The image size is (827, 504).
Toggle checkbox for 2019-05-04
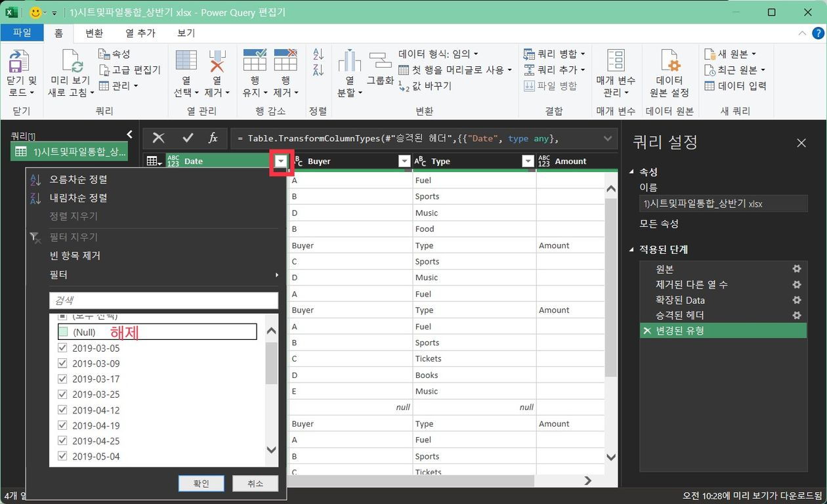[x=63, y=456]
